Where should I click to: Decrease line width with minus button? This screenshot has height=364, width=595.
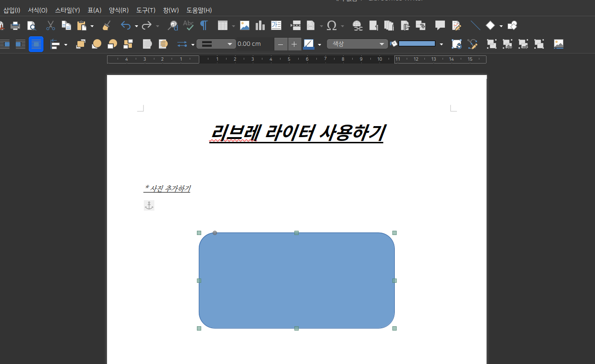coord(281,44)
